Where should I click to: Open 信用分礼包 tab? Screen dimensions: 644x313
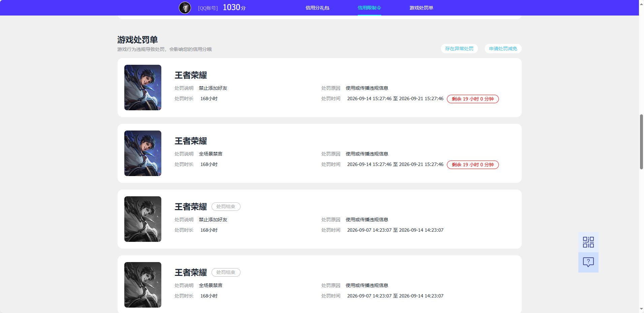pos(317,8)
